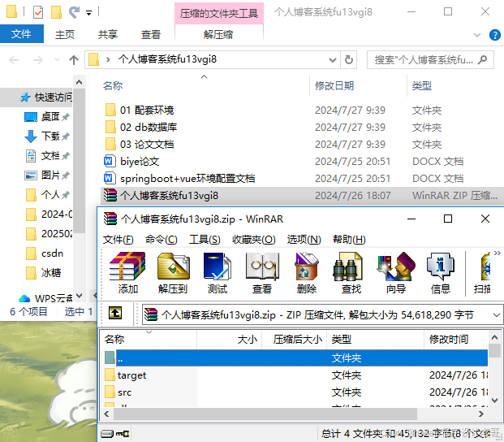Open WinRAR archive path dropdown

coord(497,315)
